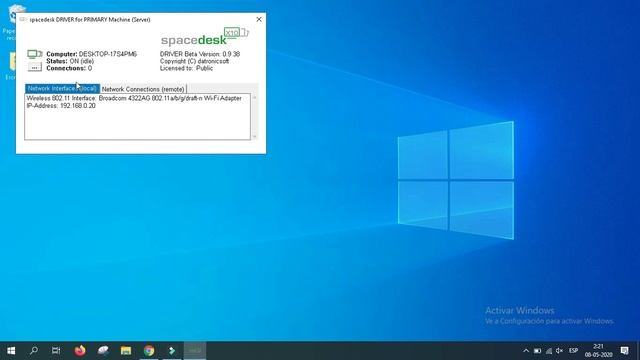The height and width of the screenshot is (360, 640).
Task: Click the spacedesk title bar icon
Action: pos(23,19)
